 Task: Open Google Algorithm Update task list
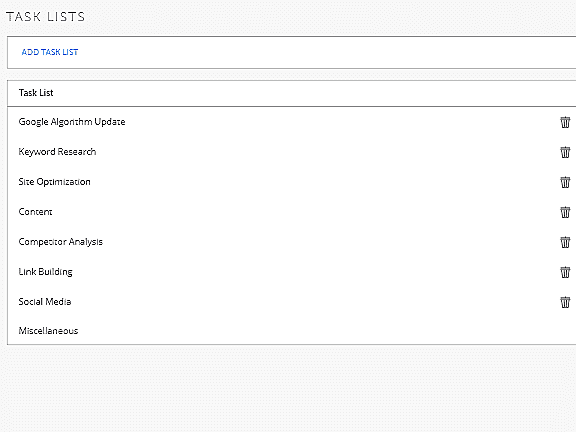point(72,122)
